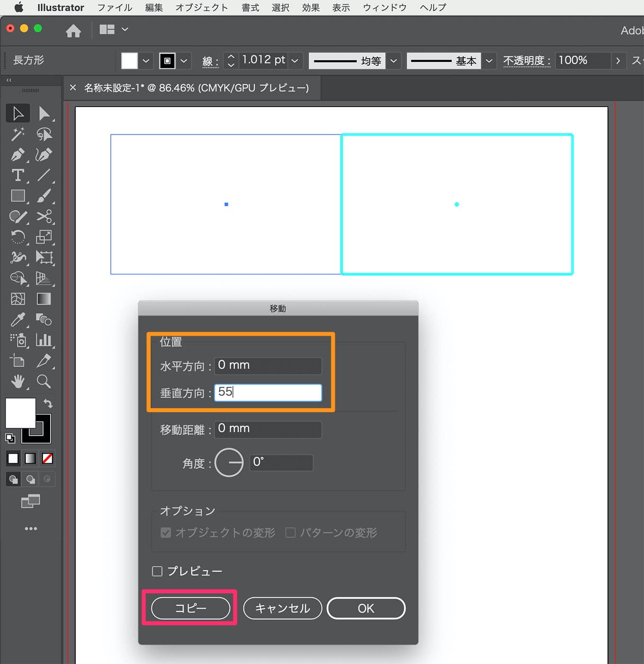
Task: Select the Blend tool
Action: coord(44,320)
